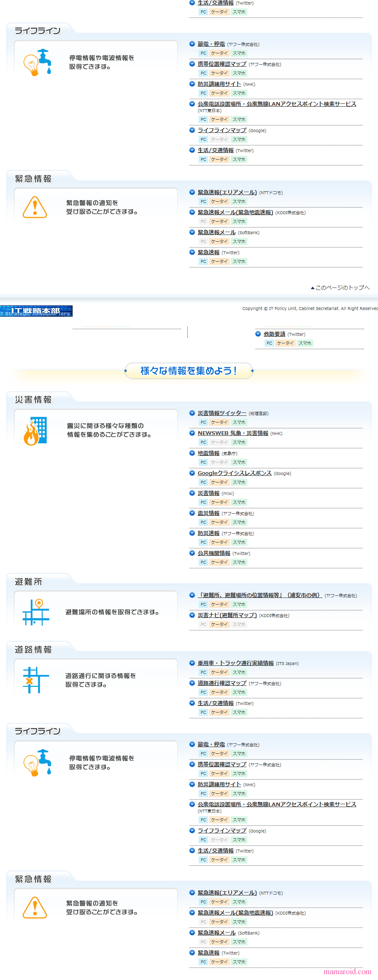Open the 救助要請 Twitter link
378x980 pixels.
point(275,334)
